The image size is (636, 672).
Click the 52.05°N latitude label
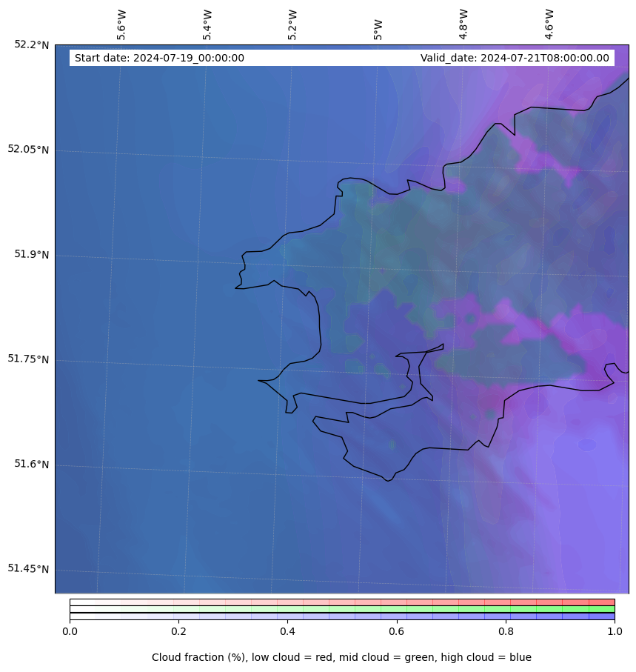pyautogui.click(x=28, y=149)
